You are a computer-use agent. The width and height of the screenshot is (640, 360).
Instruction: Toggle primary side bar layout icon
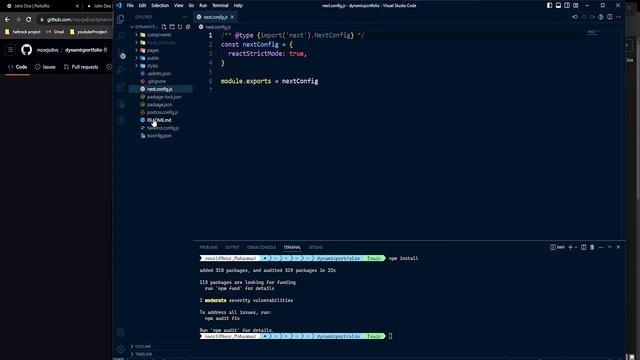tap(549, 5)
